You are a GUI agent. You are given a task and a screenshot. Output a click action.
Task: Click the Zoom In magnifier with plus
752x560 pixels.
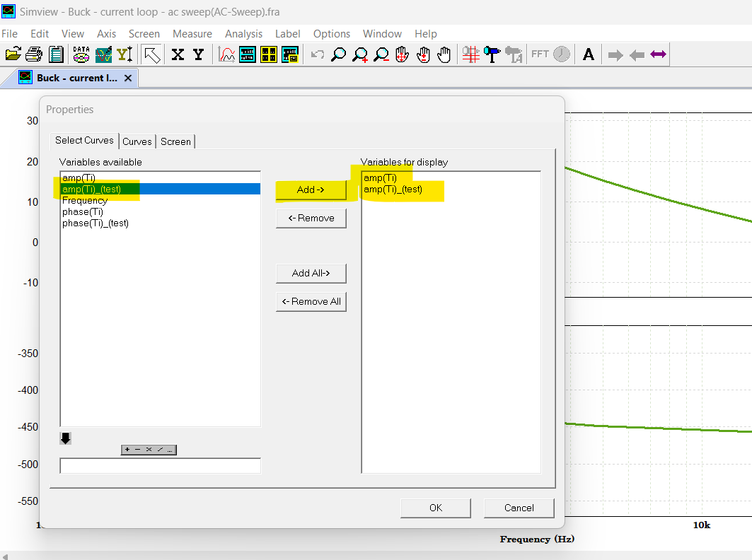(x=359, y=54)
